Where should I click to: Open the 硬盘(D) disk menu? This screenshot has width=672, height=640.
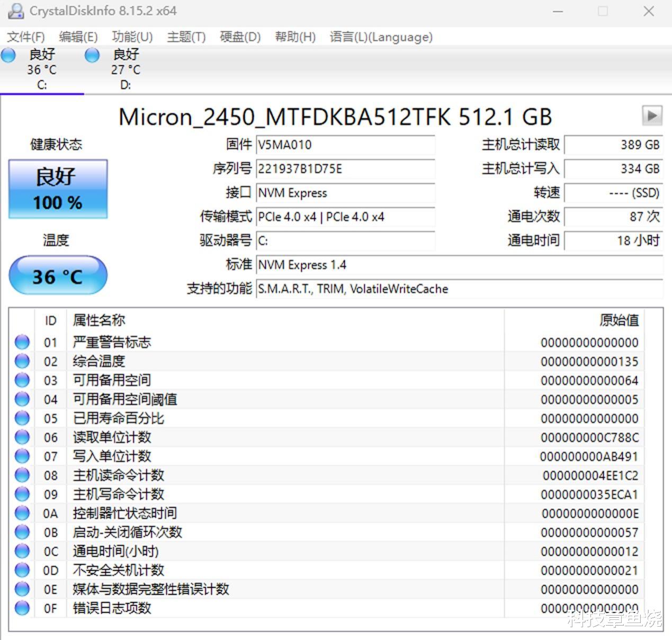click(x=239, y=37)
